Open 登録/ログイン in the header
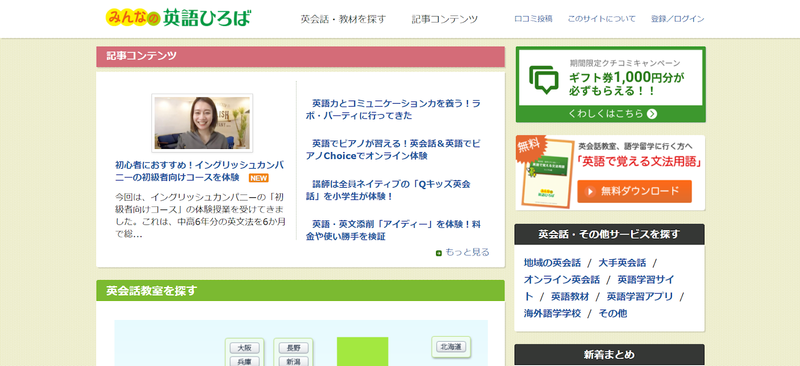 [x=678, y=19]
